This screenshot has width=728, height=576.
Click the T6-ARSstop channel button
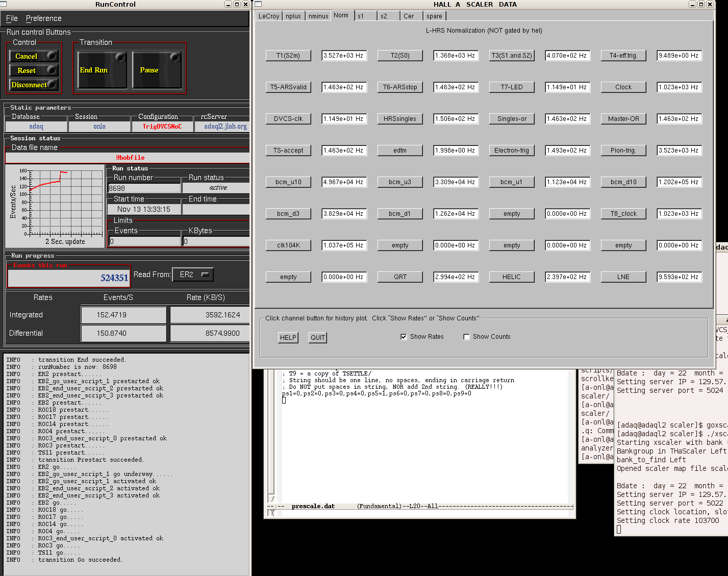point(400,87)
